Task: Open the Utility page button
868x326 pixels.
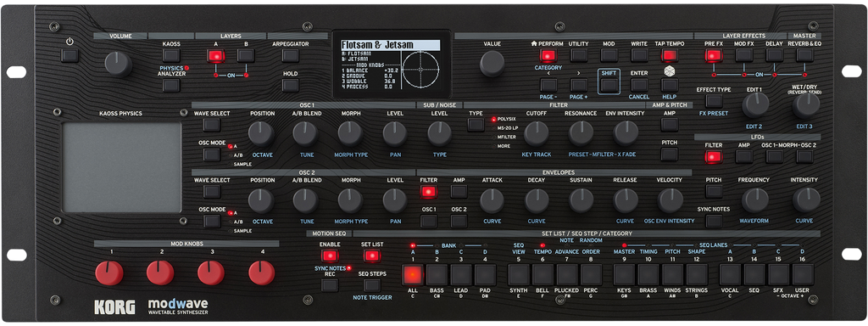Action: (579, 55)
